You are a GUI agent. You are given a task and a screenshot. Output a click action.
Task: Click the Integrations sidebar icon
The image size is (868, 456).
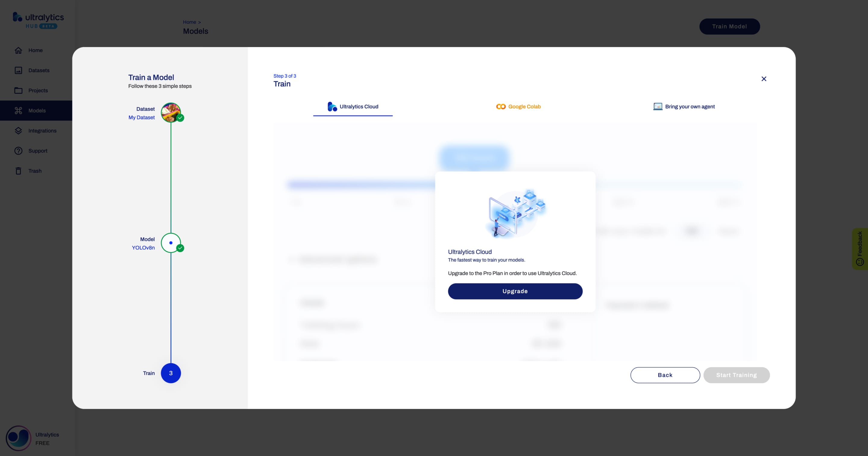click(x=18, y=130)
